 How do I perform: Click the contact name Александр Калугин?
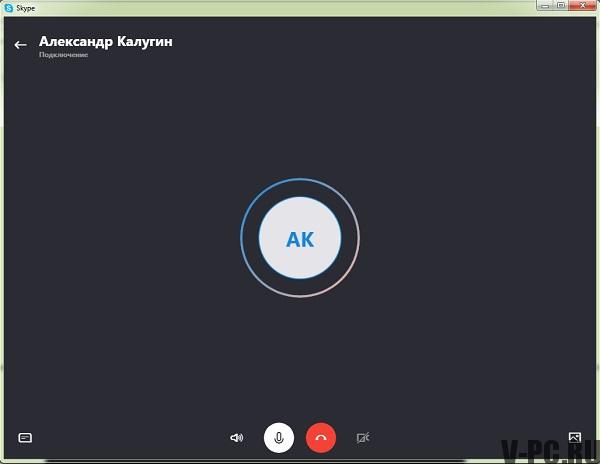point(106,41)
